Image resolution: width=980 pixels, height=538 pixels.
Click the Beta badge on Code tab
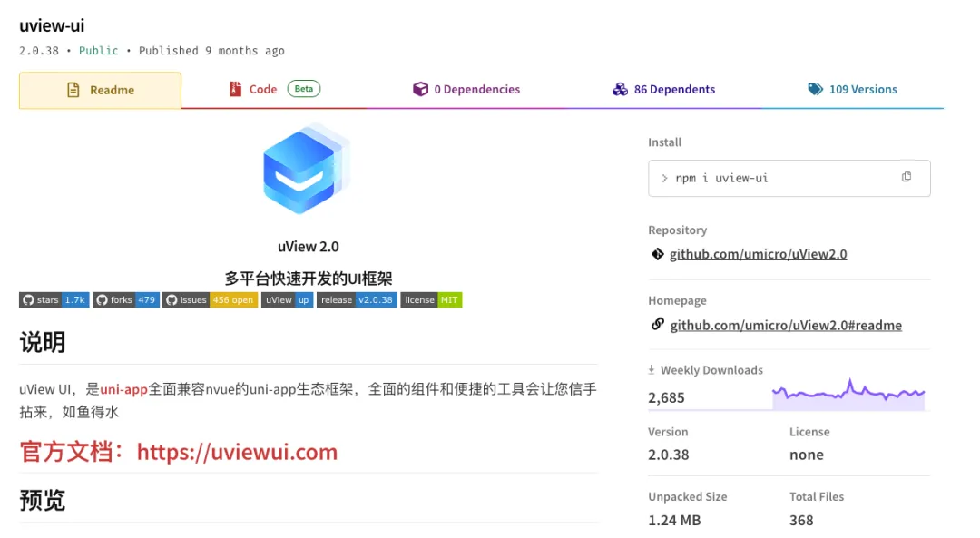[x=304, y=89]
